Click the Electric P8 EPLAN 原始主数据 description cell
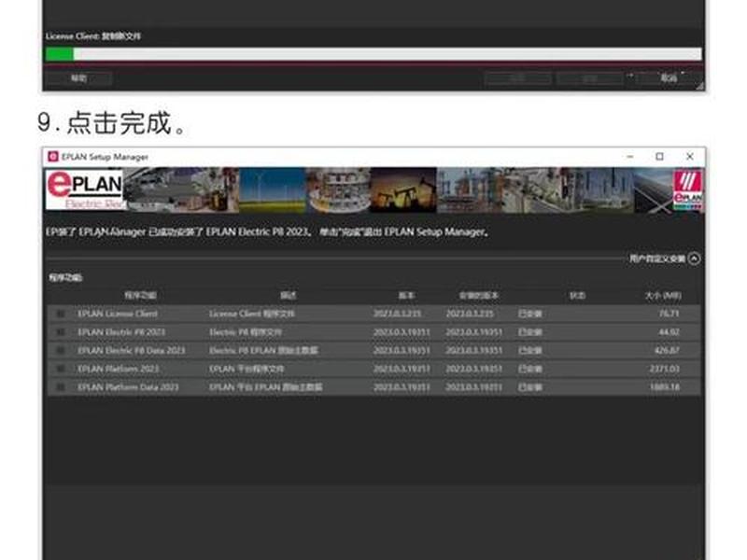747x560 pixels. point(263,351)
